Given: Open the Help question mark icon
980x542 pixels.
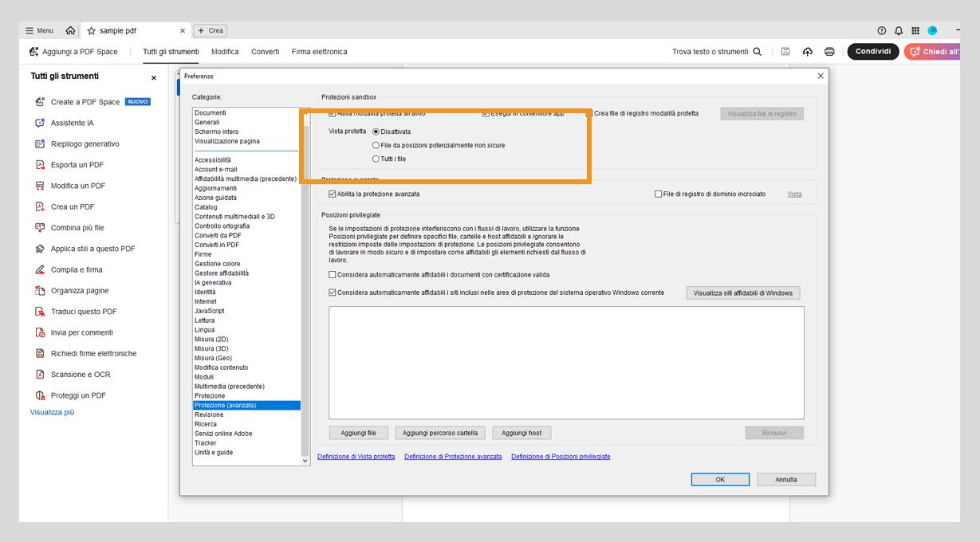Looking at the screenshot, I should [880, 29].
